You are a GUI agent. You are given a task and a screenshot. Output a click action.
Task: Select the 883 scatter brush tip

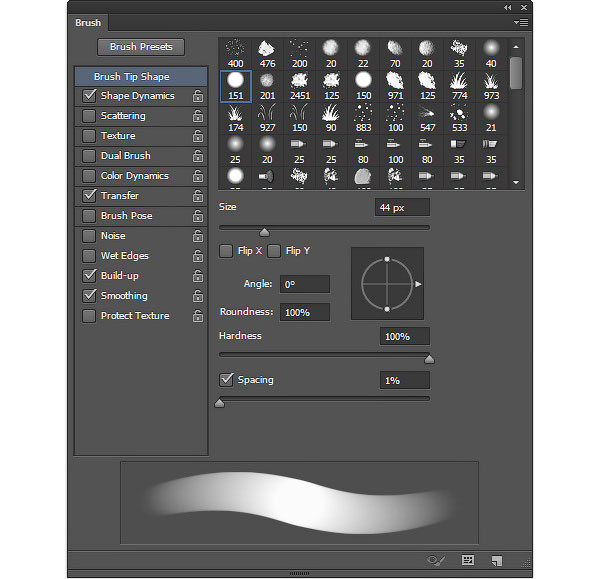point(363,119)
